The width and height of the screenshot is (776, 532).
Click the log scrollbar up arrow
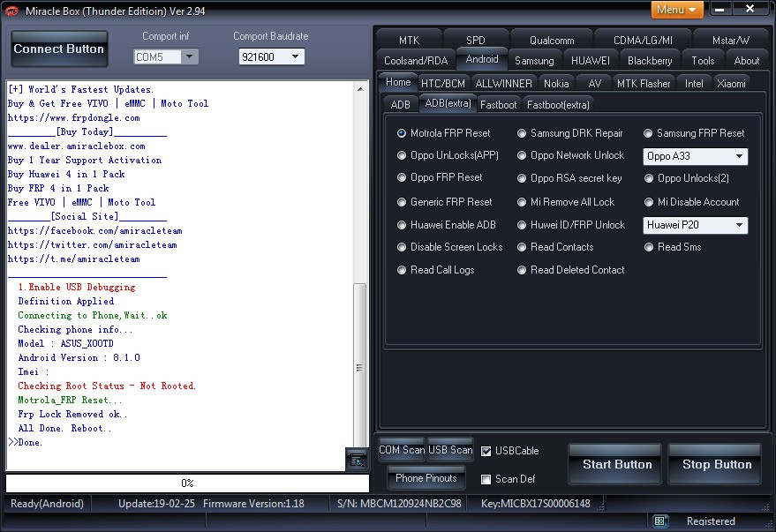(x=360, y=89)
